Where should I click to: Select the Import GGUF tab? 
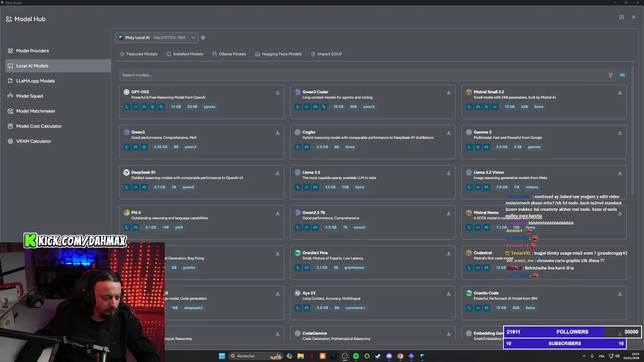coord(327,54)
